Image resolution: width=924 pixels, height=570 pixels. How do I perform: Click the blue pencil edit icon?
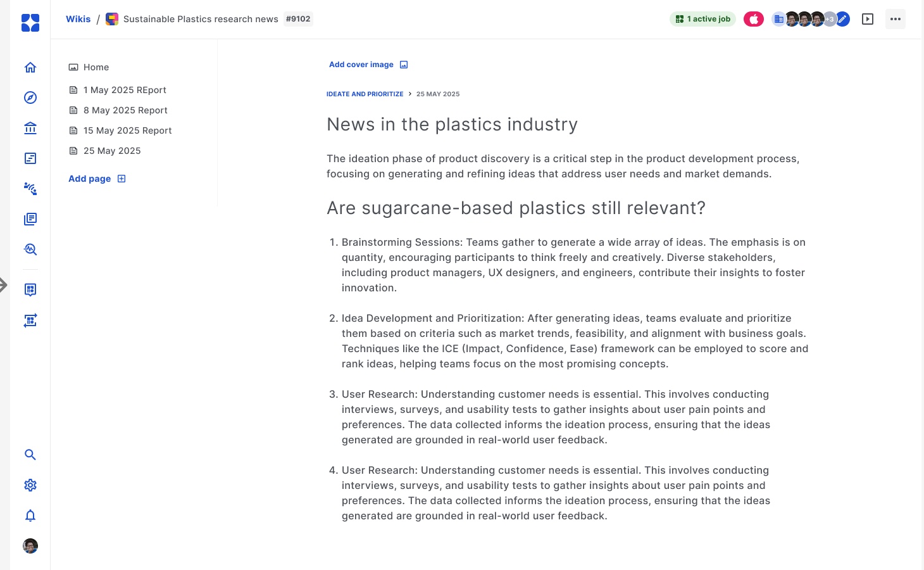[x=843, y=19]
